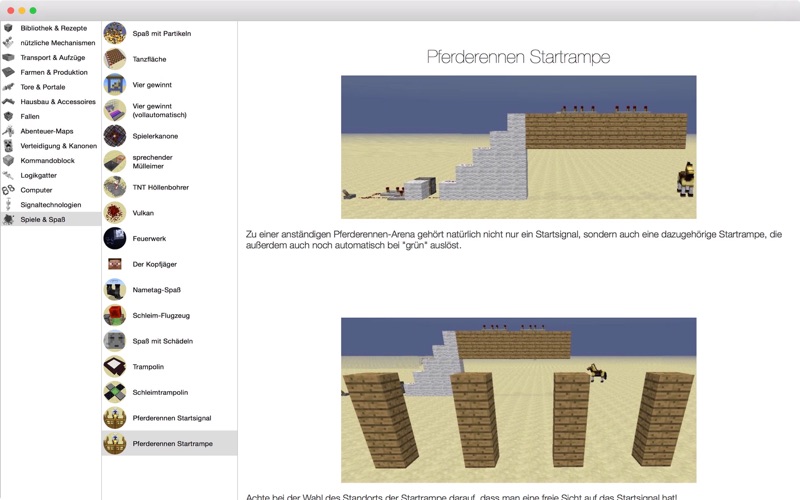Click the Abenteuer-Maps category icon
Viewport: 800px width, 500px height.
point(8,131)
